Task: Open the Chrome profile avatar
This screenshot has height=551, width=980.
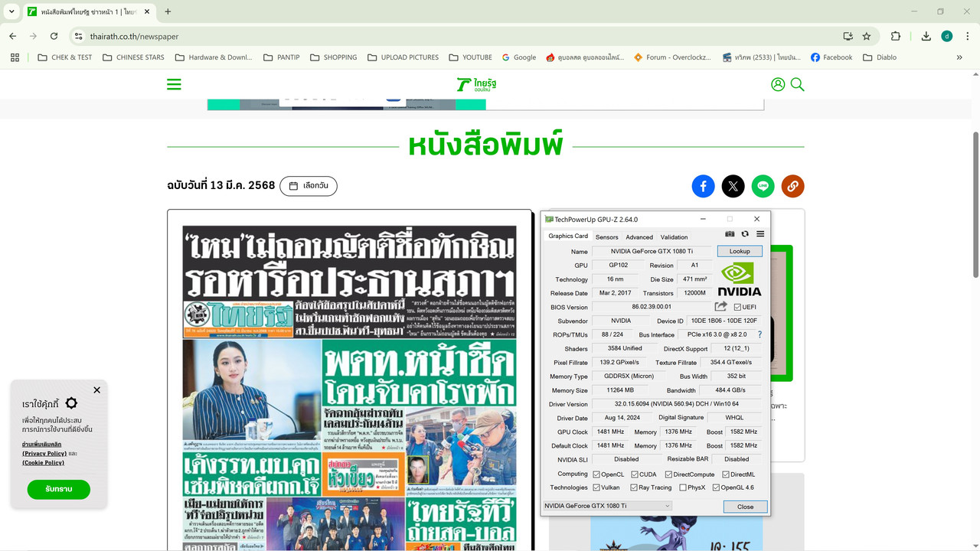Action: click(947, 36)
